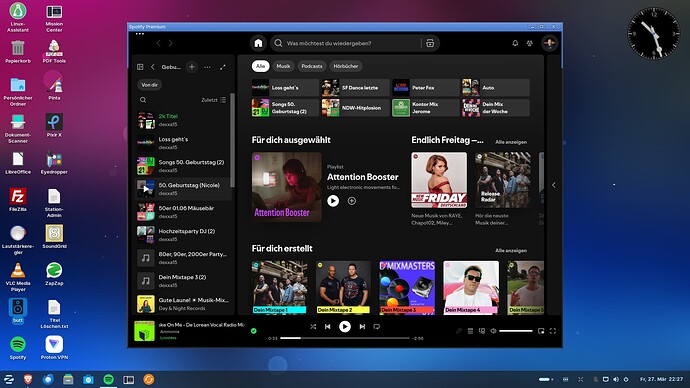The height and width of the screenshot is (388, 690).
Task: Go to Spotify Home via house icon
Action: point(258,43)
